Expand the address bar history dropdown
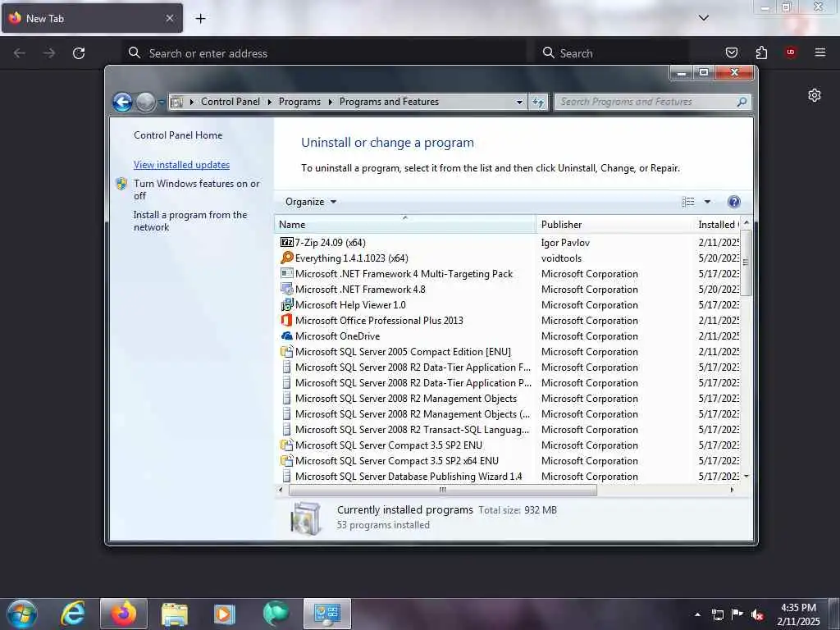Image resolution: width=840 pixels, height=630 pixels. (x=519, y=102)
